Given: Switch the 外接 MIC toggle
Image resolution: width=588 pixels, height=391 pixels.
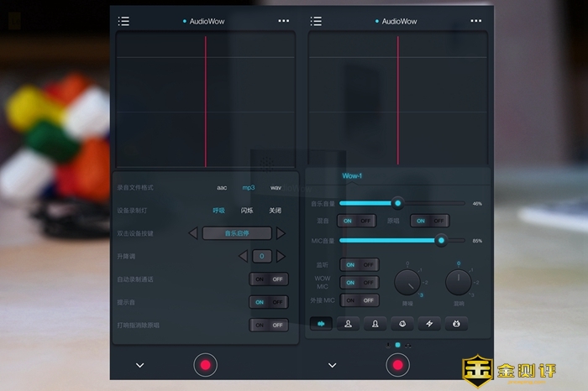Looking at the screenshot, I should (359, 300).
